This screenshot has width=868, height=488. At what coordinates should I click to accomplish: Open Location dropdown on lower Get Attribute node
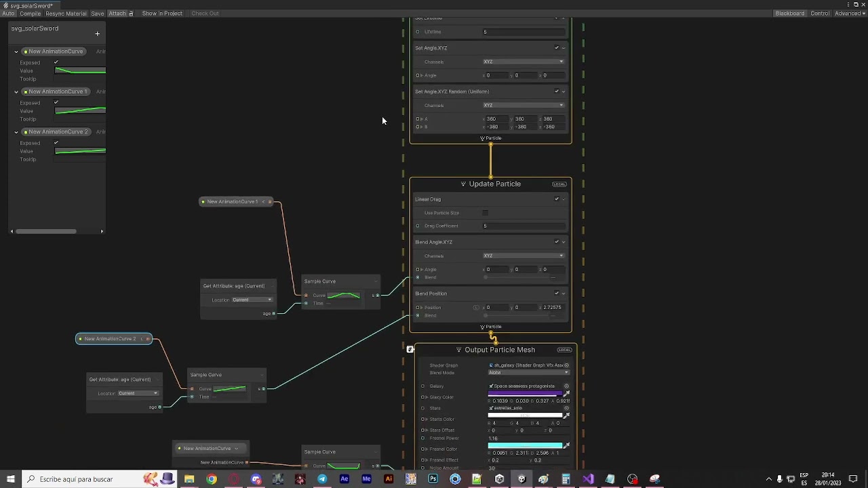coord(138,393)
